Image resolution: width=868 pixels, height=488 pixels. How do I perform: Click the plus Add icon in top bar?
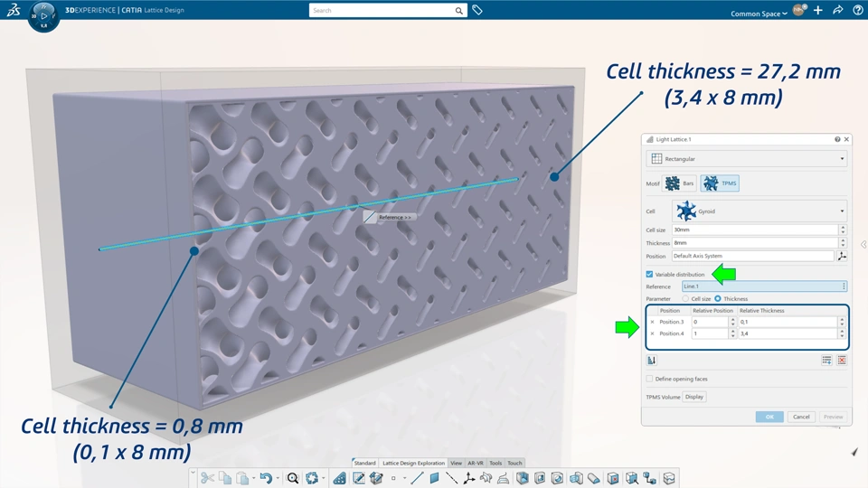coord(818,10)
